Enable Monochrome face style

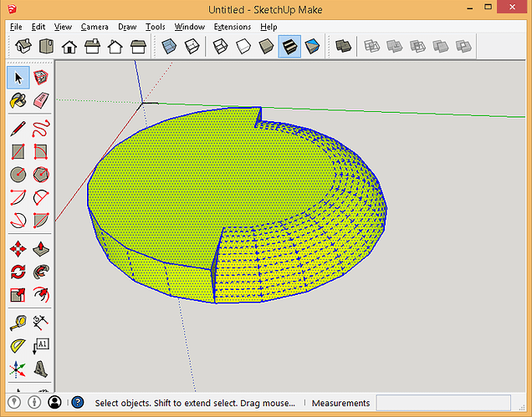coord(312,47)
